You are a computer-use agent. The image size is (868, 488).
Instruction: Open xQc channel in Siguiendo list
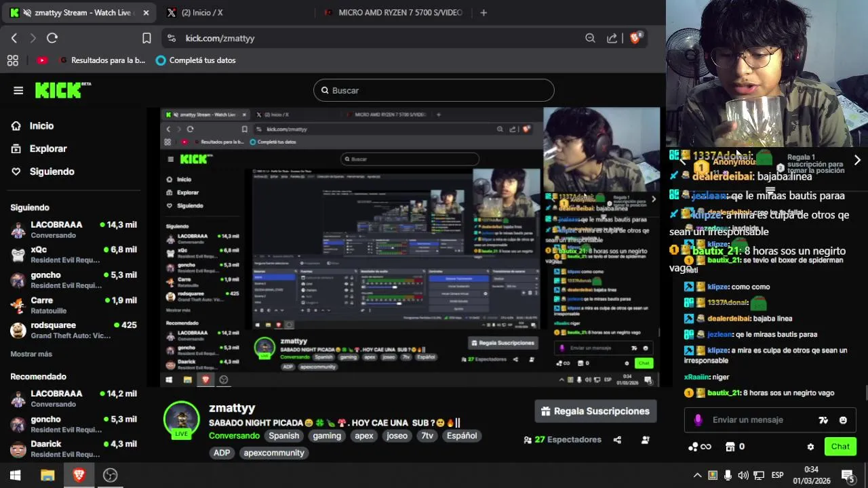(x=74, y=254)
